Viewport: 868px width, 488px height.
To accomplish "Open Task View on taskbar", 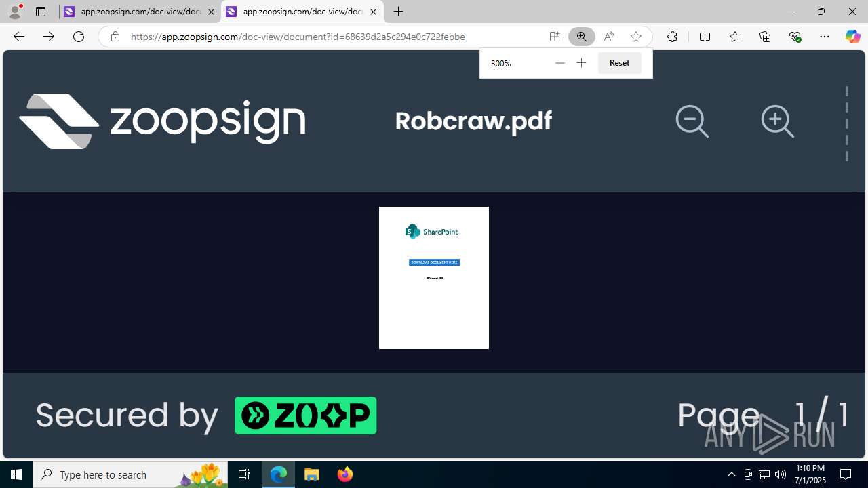I will [244, 474].
